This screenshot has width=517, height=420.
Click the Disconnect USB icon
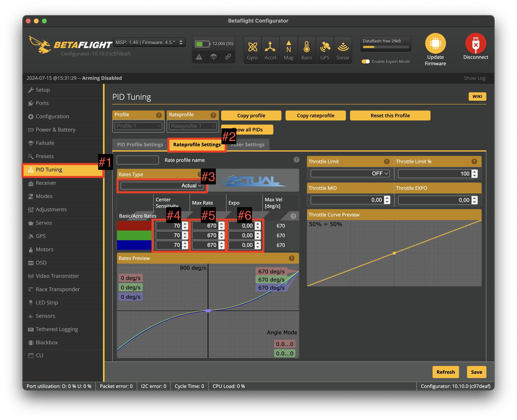[x=475, y=44]
